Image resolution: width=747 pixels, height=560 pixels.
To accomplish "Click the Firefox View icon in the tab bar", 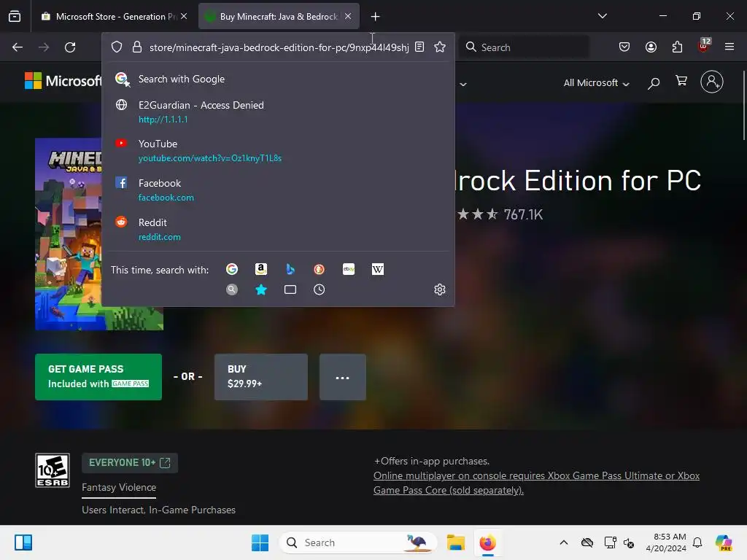I will pos(15,17).
